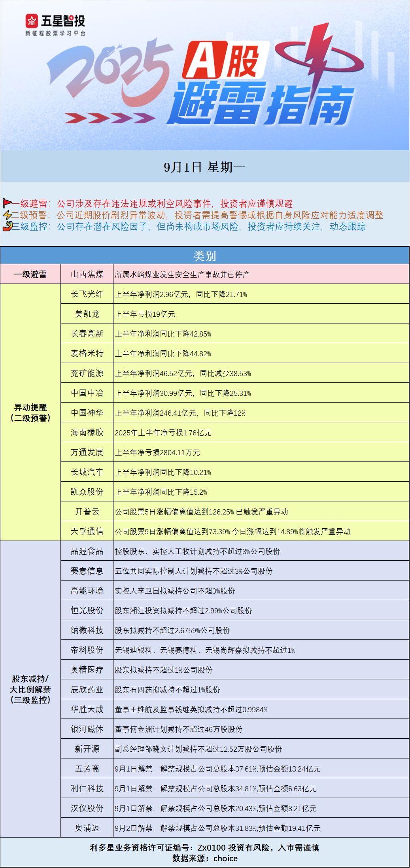Image resolution: width=410 pixels, height=868 pixels.
Task: Click the 一级避雷 category cell
Action: (x=30, y=274)
